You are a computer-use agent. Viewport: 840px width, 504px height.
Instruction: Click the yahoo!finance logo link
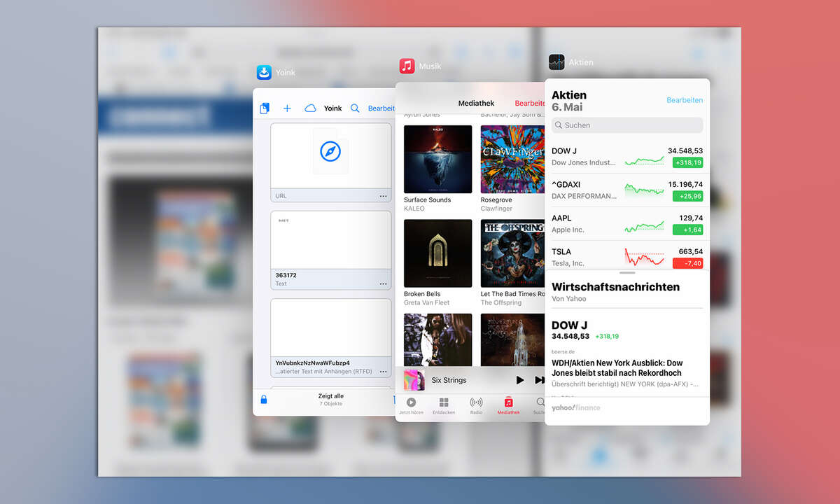click(575, 407)
